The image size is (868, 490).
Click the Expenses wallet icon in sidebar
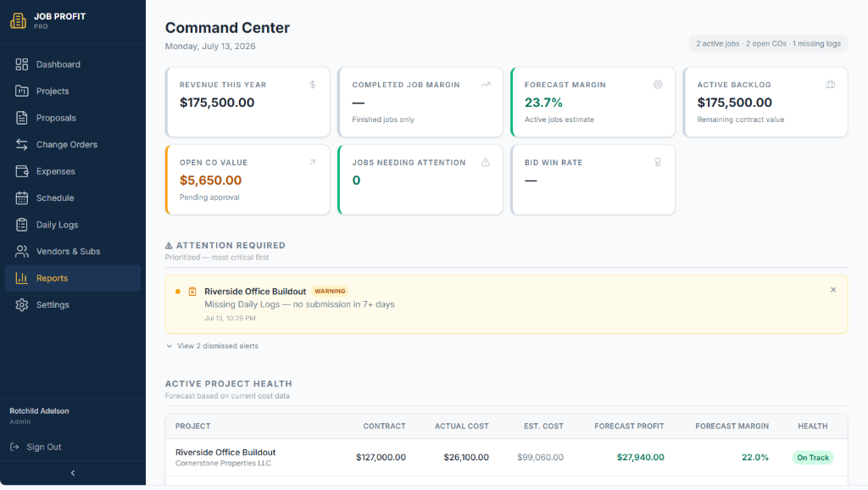(21, 171)
